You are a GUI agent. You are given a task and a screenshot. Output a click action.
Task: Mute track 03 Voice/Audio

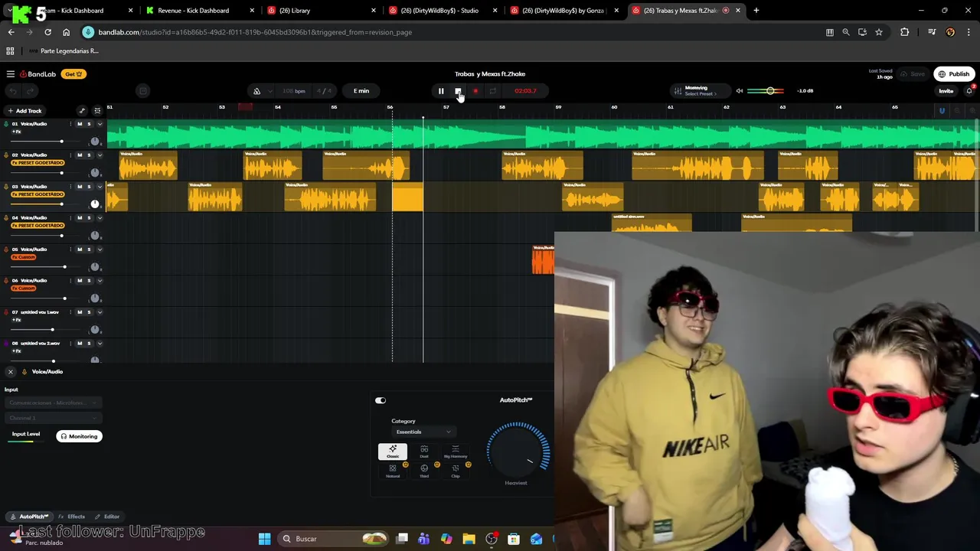coord(80,187)
